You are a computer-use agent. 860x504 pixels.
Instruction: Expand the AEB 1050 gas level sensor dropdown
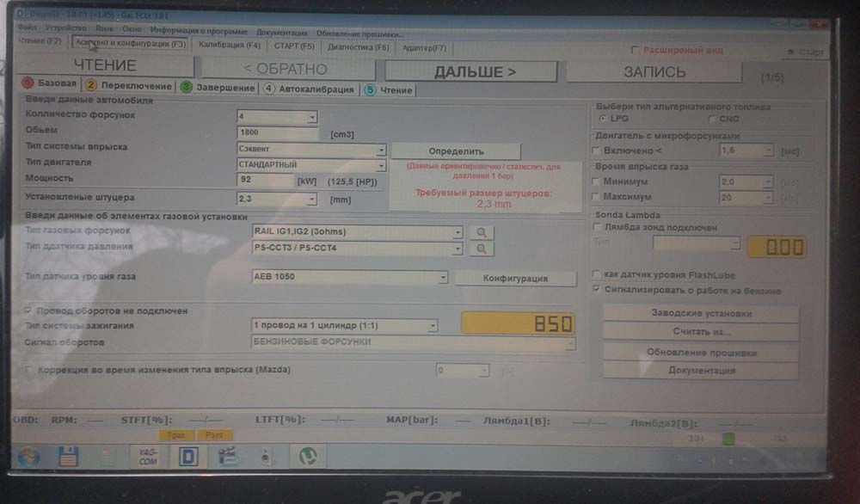point(442,278)
